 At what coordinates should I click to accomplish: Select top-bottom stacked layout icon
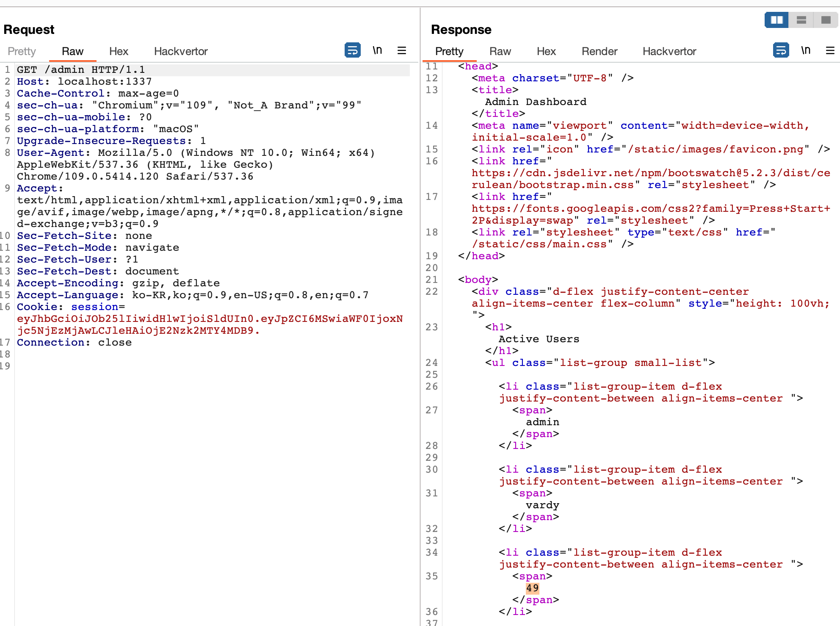pyautogui.click(x=801, y=20)
